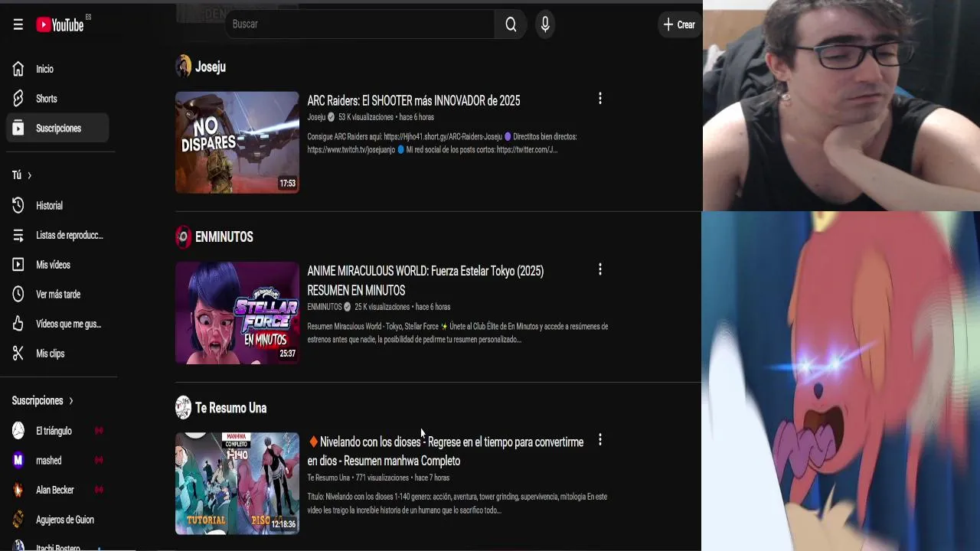This screenshot has width=980, height=551.
Task: Click Te Resumo Una channel avatar
Action: pyautogui.click(x=183, y=408)
